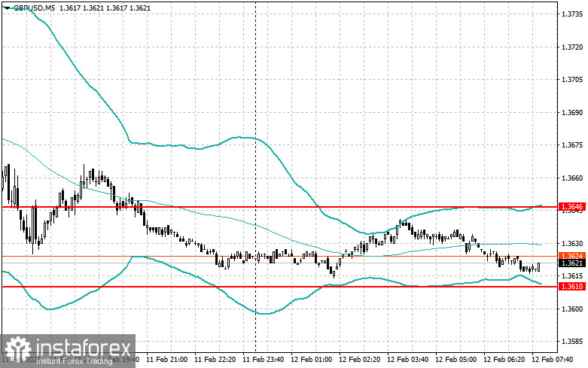Click the 1.3735 price axis value
Viewport: 588px width, 368px height.
coord(572,14)
